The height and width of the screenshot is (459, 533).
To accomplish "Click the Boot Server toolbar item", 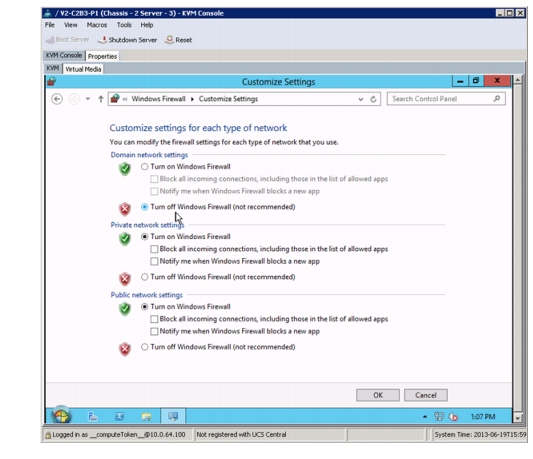I will click(68, 39).
